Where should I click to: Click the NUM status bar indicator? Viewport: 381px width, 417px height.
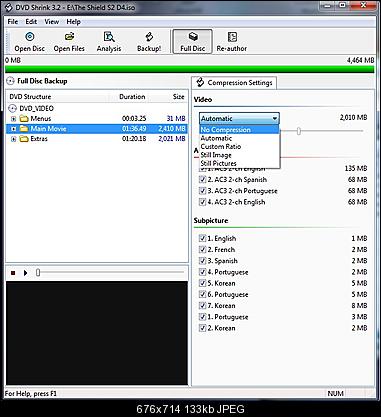click(x=335, y=393)
